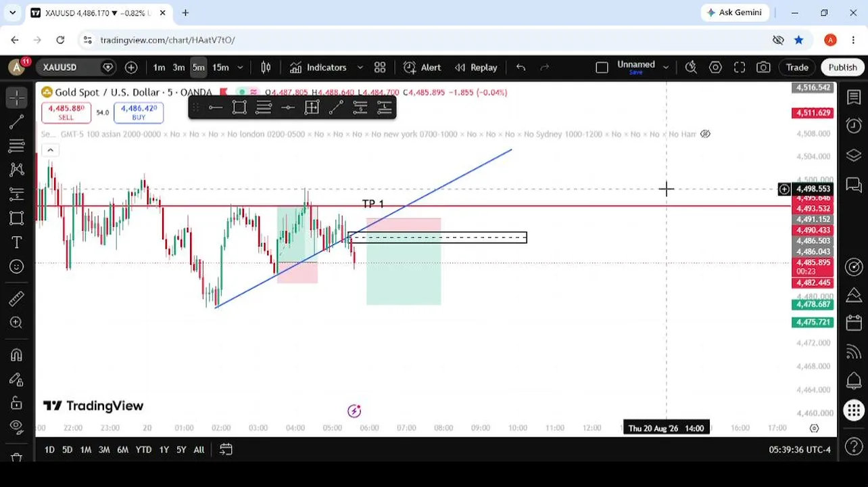Open the emoji icons tool

(17, 266)
